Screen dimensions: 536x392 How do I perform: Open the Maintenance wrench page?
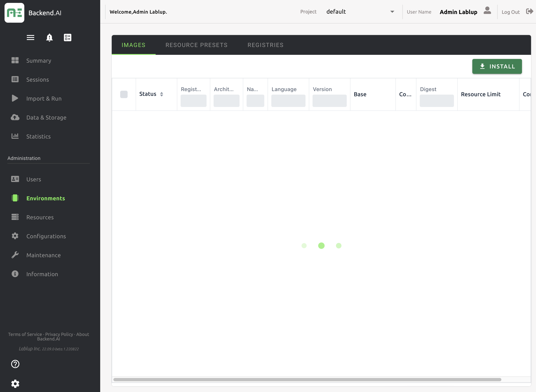coord(43,255)
